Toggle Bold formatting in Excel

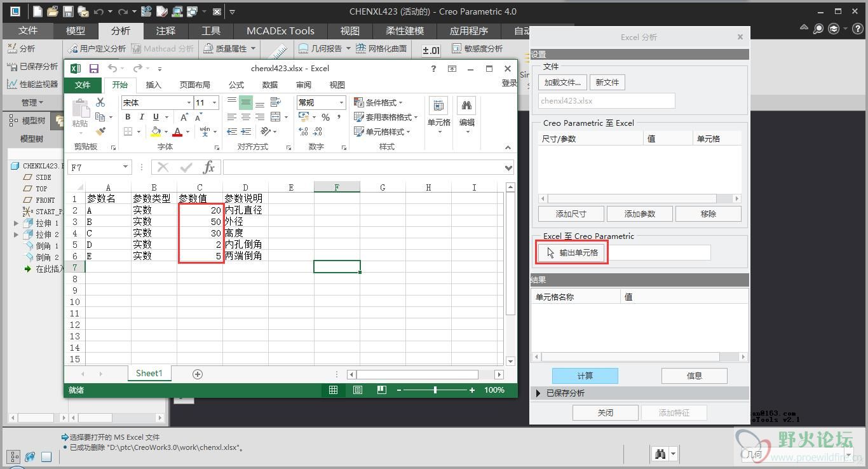(128, 117)
